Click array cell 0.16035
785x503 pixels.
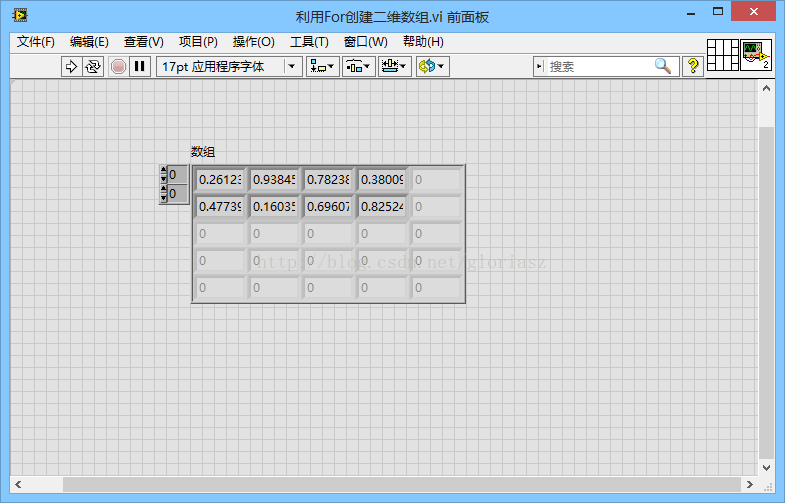pyautogui.click(x=274, y=207)
